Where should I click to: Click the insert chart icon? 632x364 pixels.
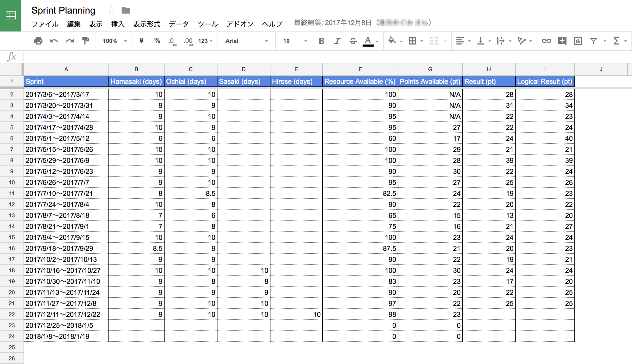(578, 41)
